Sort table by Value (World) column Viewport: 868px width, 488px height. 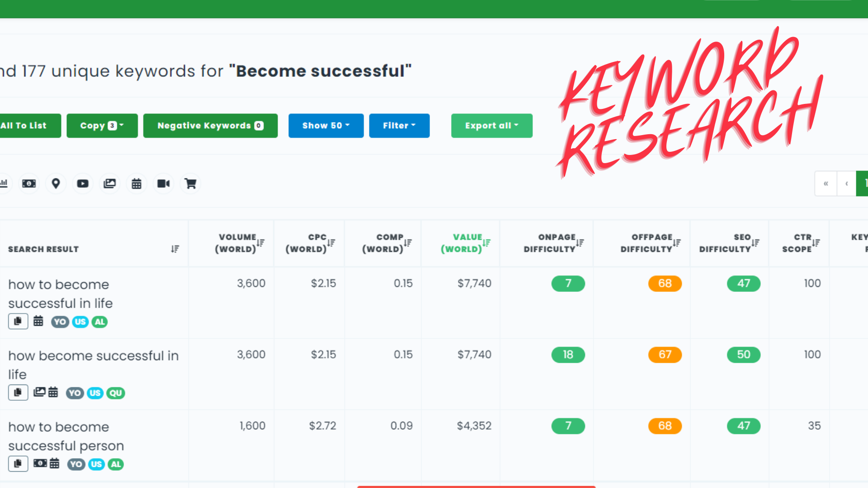coord(486,243)
